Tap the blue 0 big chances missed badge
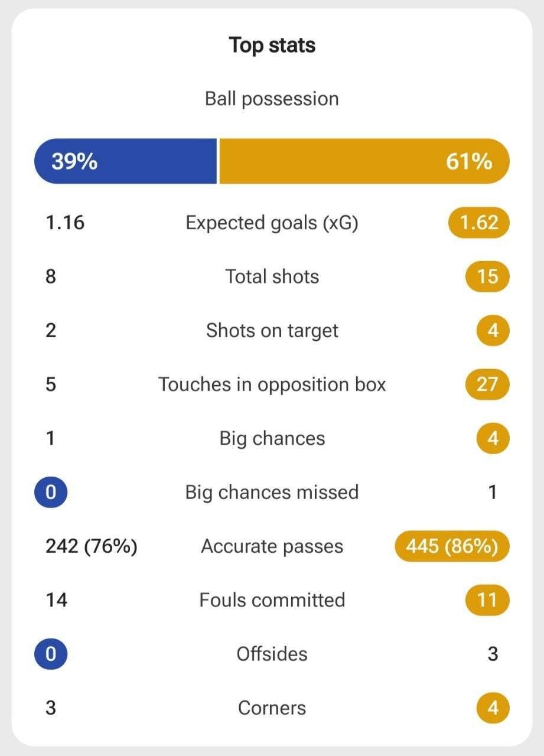The image size is (544, 756). [x=51, y=492]
